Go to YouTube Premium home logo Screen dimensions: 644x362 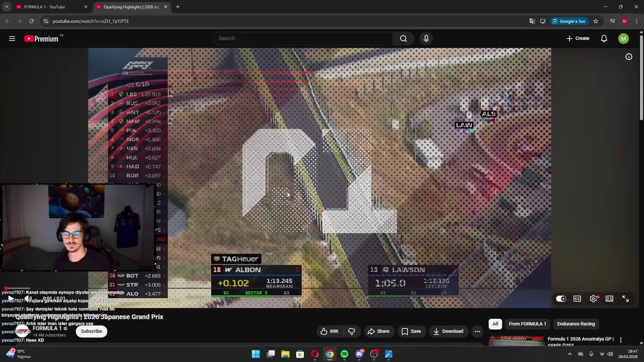[x=41, y=39]
